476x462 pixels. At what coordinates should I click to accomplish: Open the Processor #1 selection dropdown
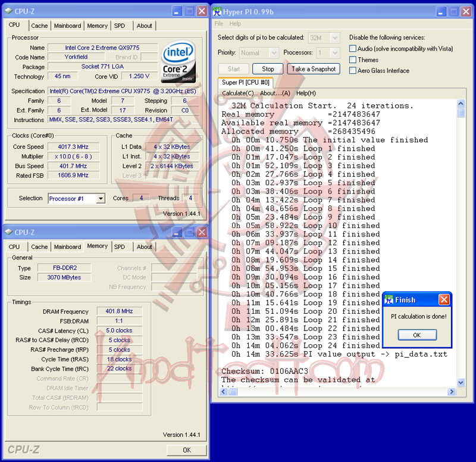tap(101, 199)
